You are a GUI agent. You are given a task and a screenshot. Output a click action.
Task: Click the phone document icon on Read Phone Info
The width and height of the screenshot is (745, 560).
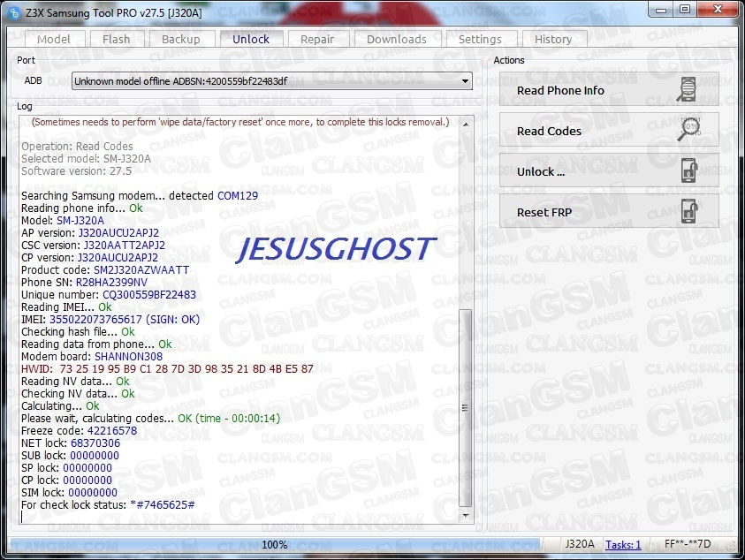(687, 89)
